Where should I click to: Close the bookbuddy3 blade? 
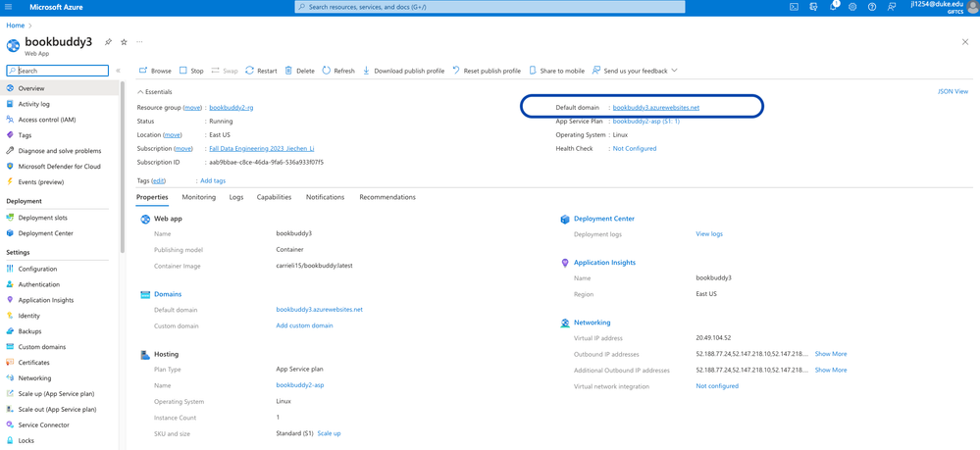965,42
